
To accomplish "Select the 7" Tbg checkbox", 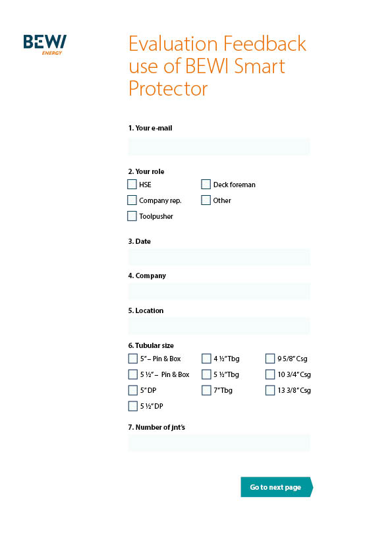I will pos(207,390).
